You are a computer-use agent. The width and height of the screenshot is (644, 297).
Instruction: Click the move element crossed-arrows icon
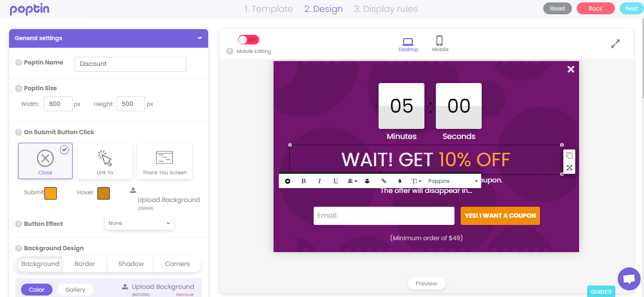pos(569,168)
